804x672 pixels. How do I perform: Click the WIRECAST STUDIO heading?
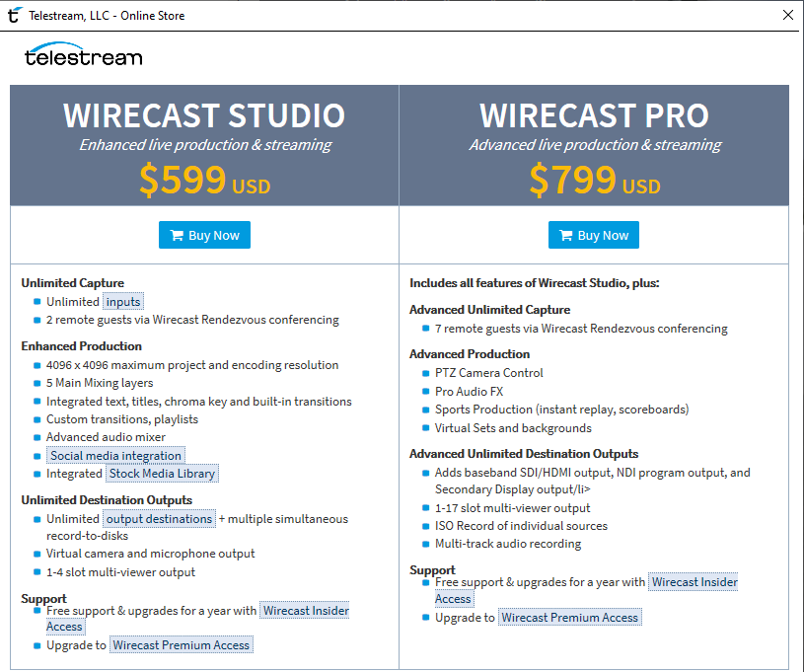pyautogui.click(x=204, y=115)
